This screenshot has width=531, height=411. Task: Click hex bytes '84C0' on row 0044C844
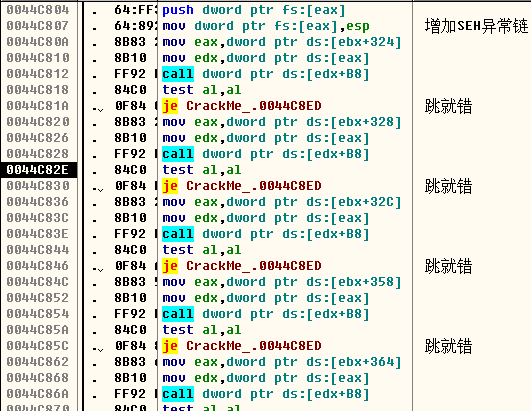(130, 250)
